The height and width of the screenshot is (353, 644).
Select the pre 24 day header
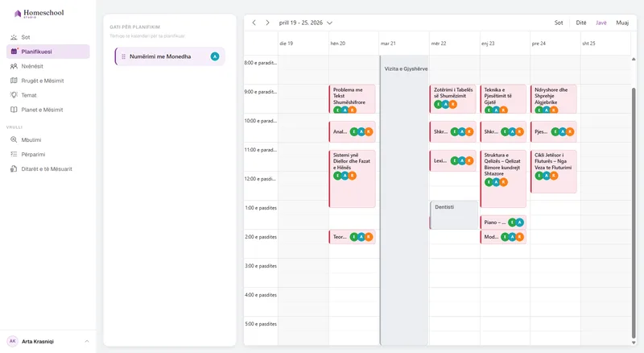(555, 44)
